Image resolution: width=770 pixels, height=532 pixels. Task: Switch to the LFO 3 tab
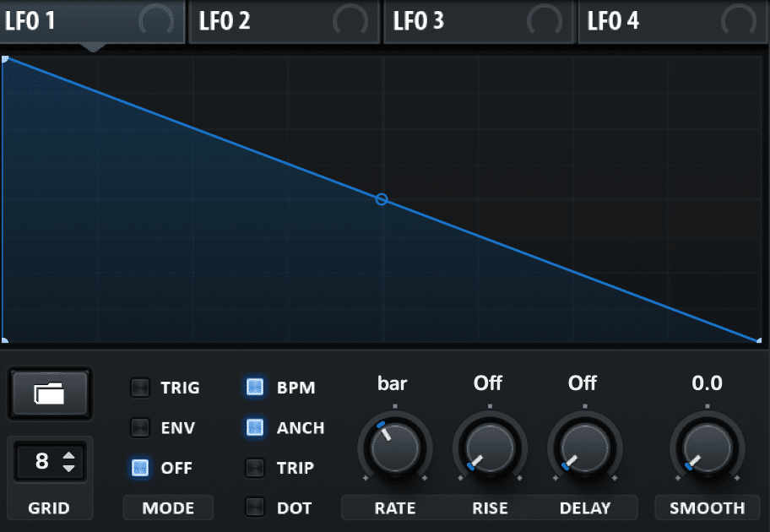[479, 22]
